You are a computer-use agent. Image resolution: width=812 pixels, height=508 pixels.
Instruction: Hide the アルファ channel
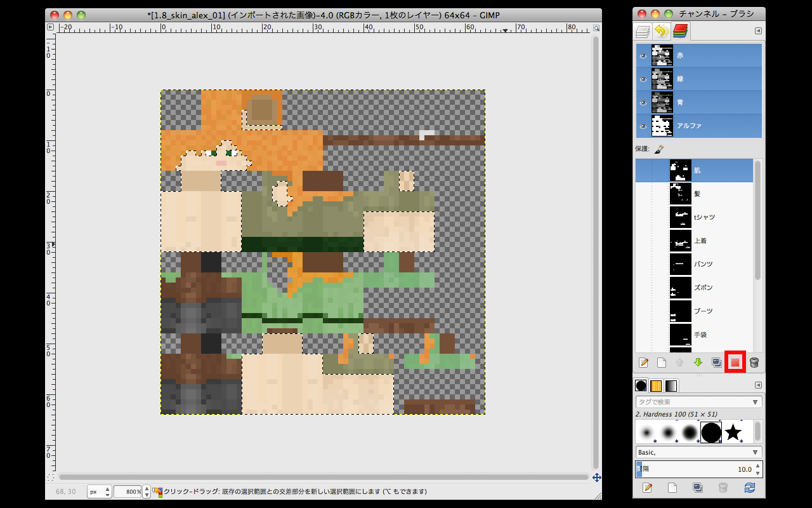coord(643,126)
